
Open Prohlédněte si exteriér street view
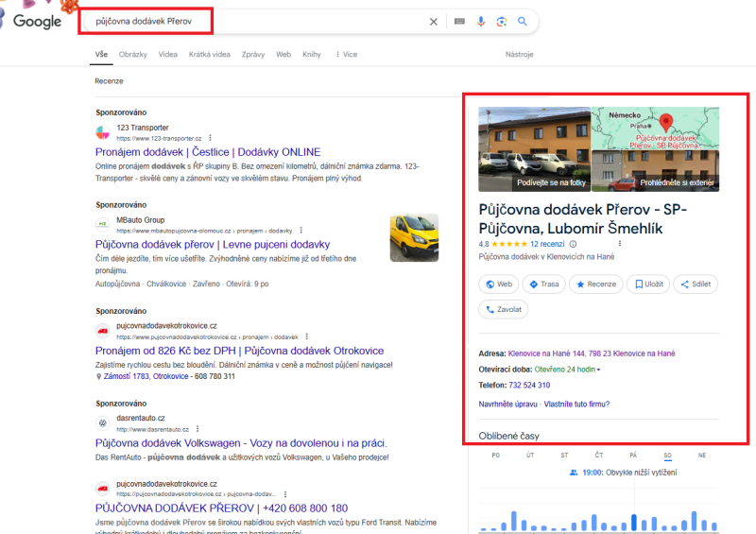click(655, 171)
